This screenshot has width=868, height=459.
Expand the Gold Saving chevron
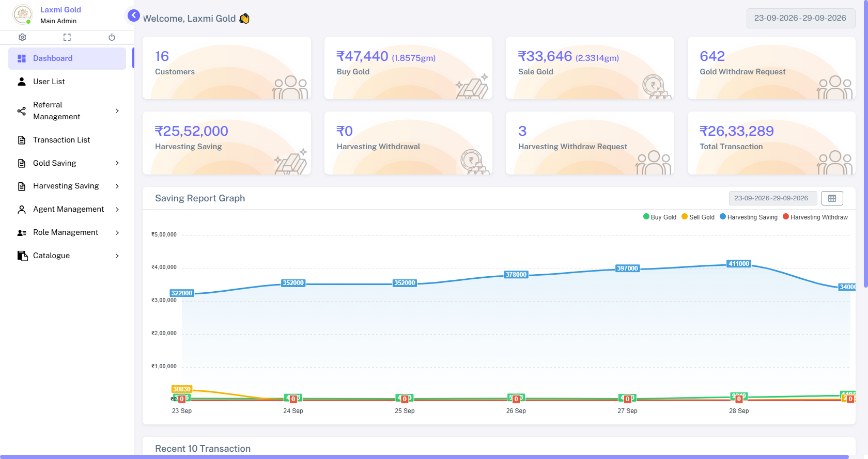click(x=117, y=163)
